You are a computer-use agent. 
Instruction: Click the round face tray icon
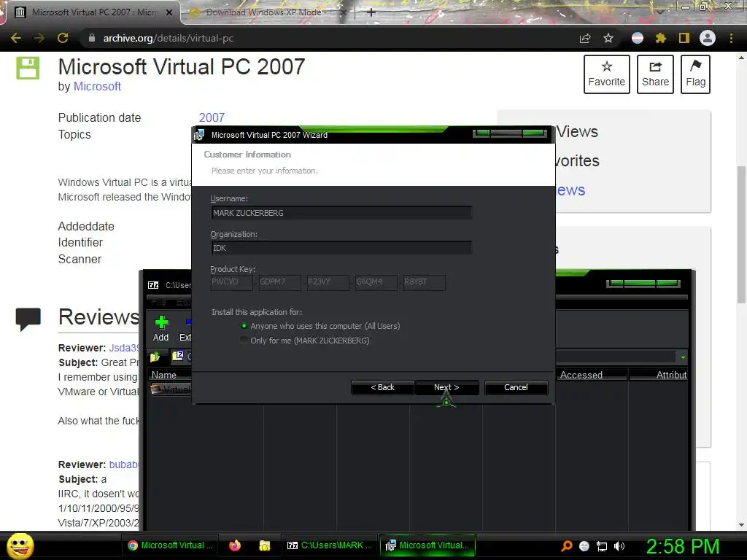coord(584,545)
